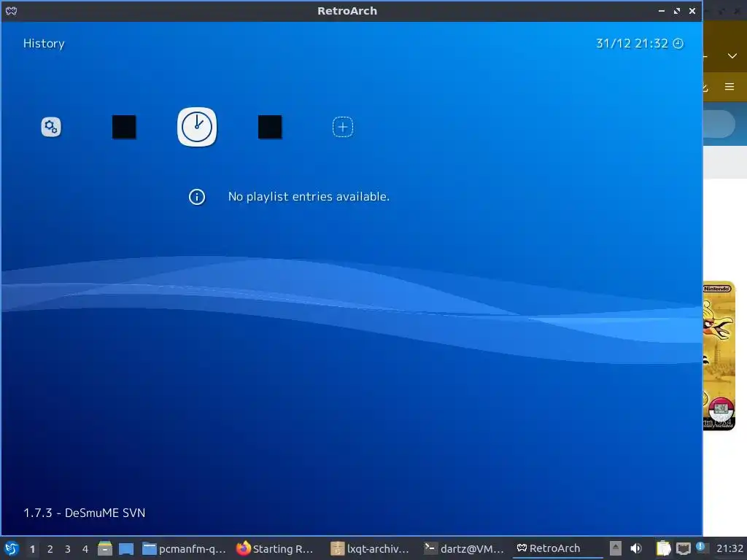Select black placeholder icon between clock and plus
Screen dimensions: 747x560
coord(270,127)
